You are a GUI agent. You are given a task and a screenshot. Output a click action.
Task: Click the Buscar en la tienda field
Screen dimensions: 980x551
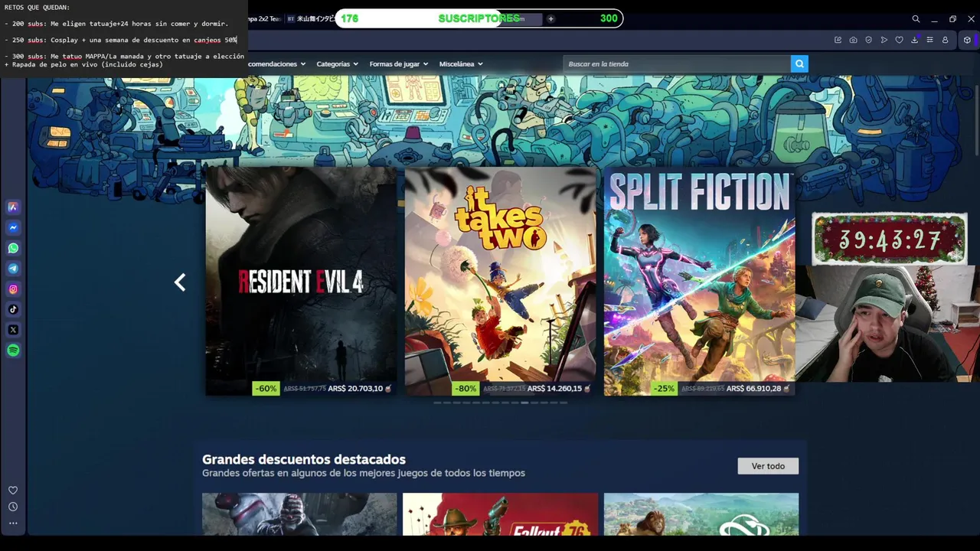677,64
